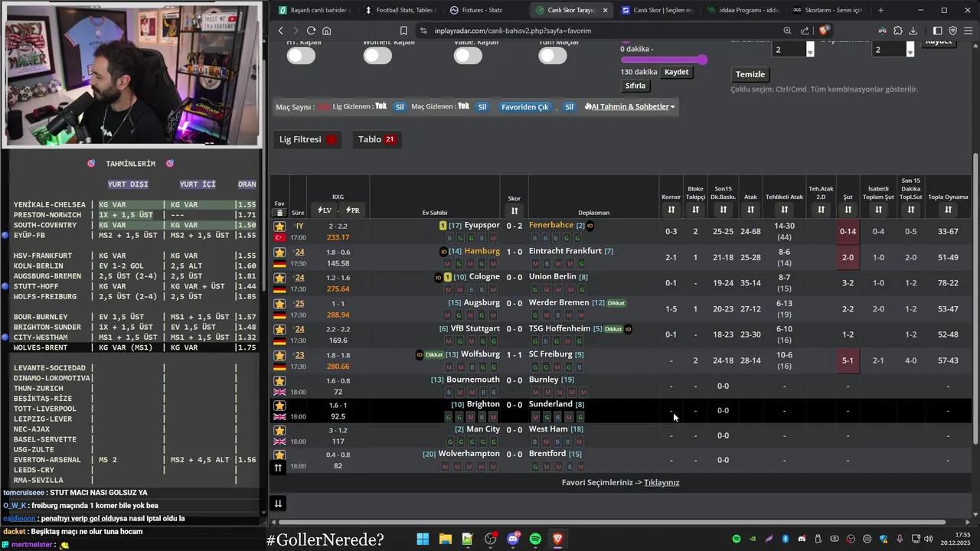
Task: Open Discord from taskbar
Action: click(x=513, y=540)
